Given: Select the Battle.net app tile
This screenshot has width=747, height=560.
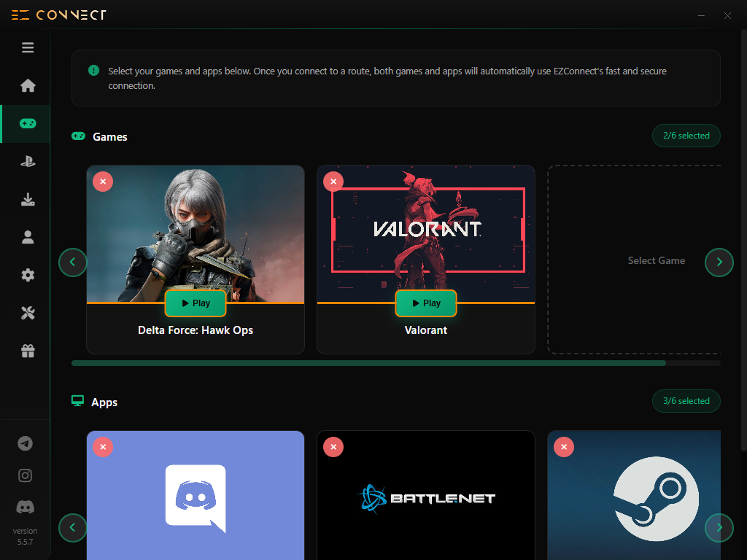Looking at the screenshot, I should pos(426,495).
